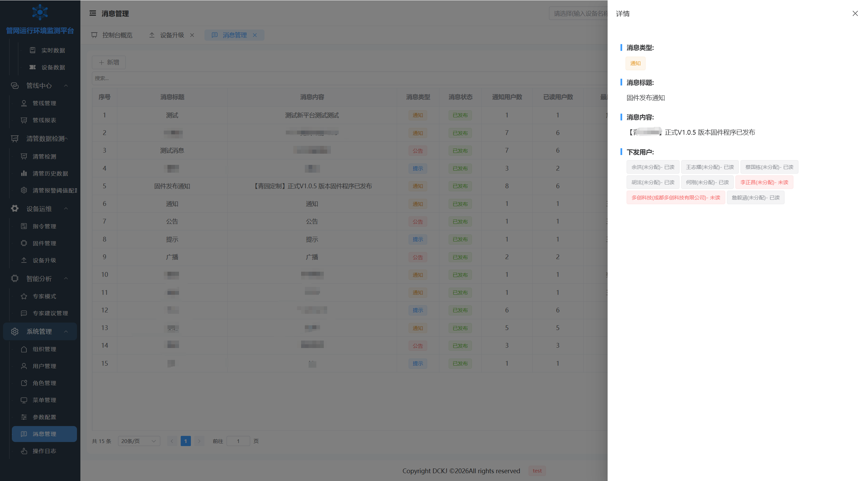Click the 指令管理 sidebar icon

[x=24, y=226]
